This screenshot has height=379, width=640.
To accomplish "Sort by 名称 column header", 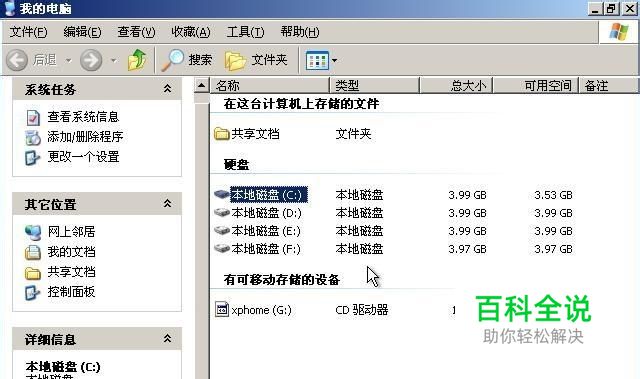I will coord(270,86).
